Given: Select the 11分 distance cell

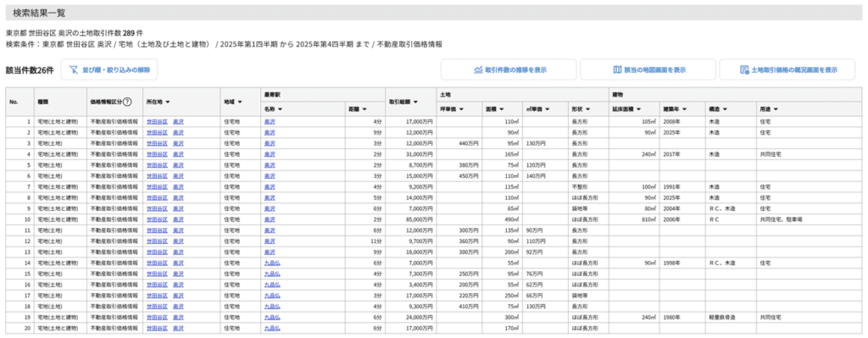Looking at the screenshot, I should coord(364,241).
